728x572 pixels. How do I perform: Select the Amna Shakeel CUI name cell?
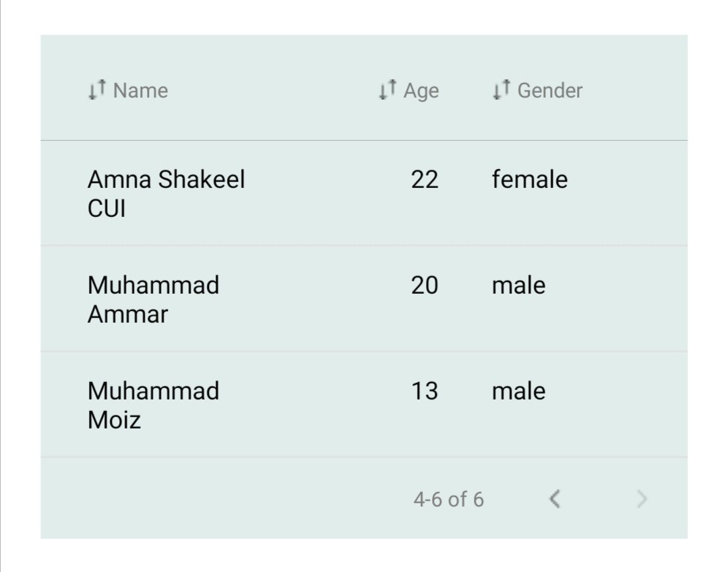(166, 193)
